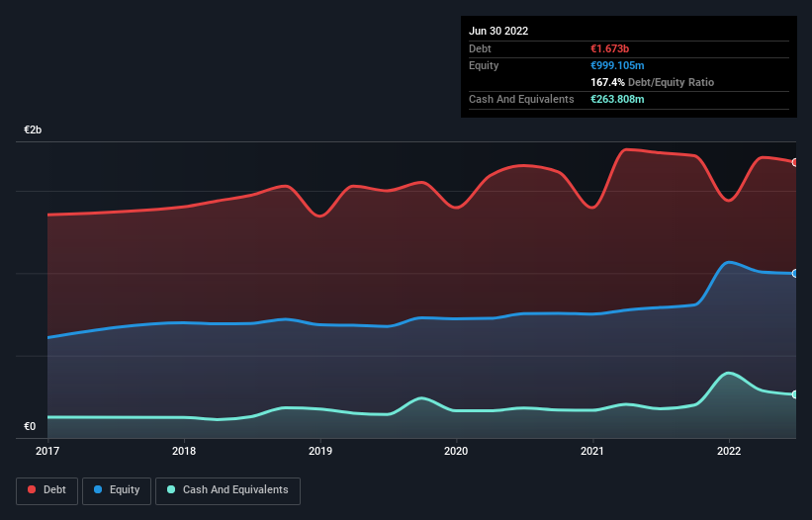Screen dimensions: 812x520
Task: Click the red Debt endpoint marker on chart
Action: (x=795, y=162)
